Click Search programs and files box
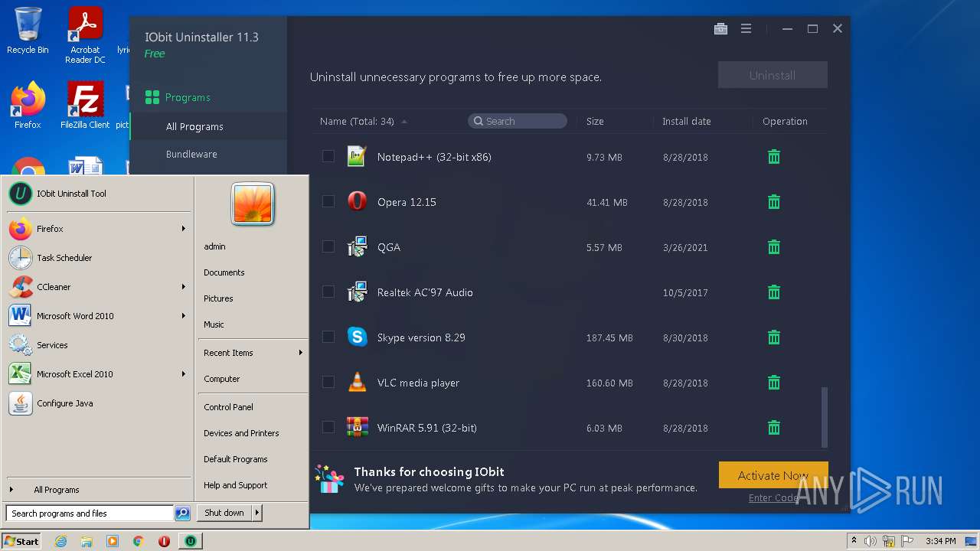 (90, 514)
